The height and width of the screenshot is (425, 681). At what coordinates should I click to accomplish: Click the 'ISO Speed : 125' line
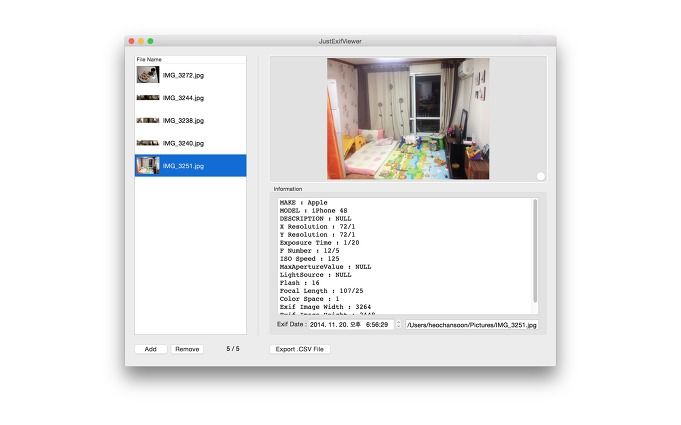[309, 259]
